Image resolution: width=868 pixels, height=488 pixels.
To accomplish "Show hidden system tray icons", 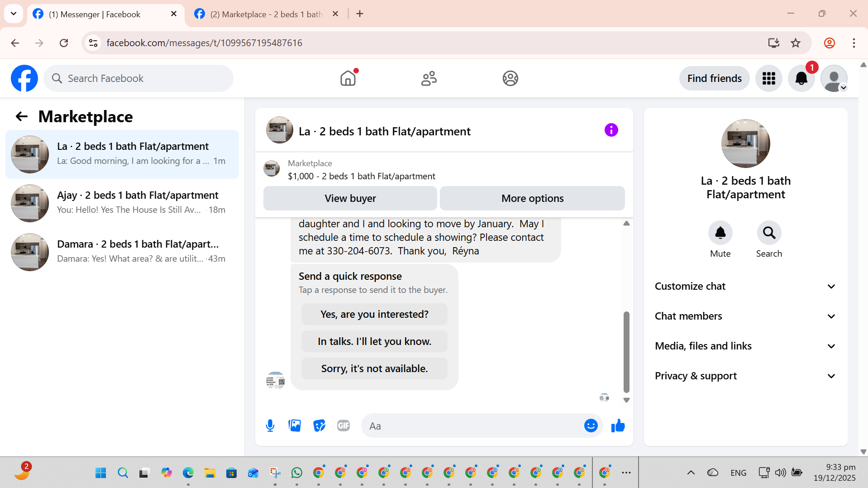I will [691, 473].
